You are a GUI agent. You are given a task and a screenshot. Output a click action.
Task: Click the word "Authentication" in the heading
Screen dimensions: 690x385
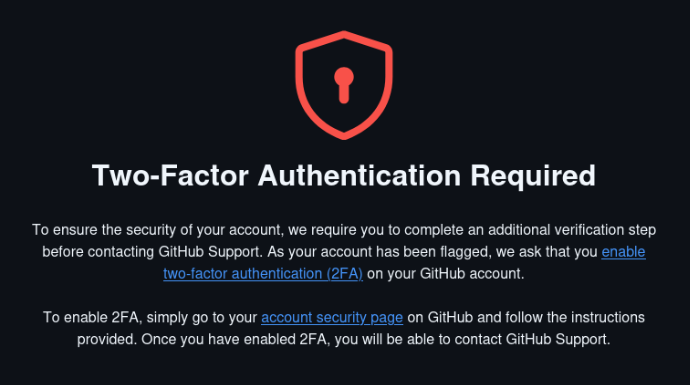359,175
